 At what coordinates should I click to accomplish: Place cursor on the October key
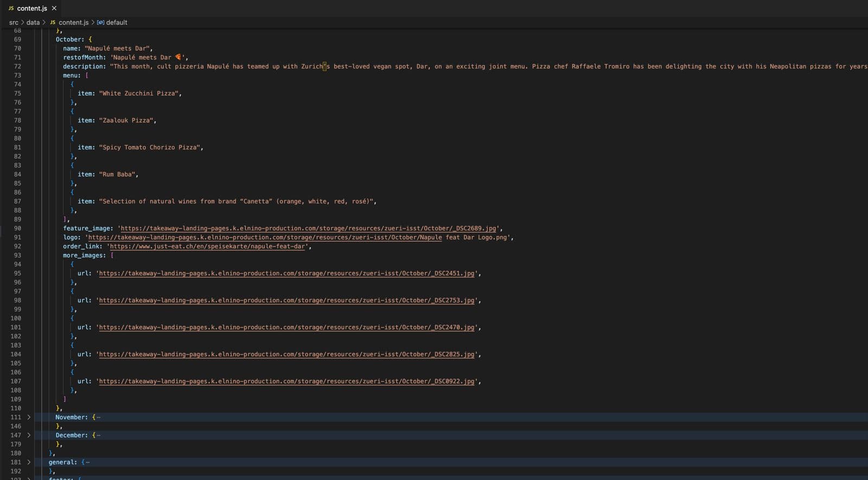click(69, 39)
